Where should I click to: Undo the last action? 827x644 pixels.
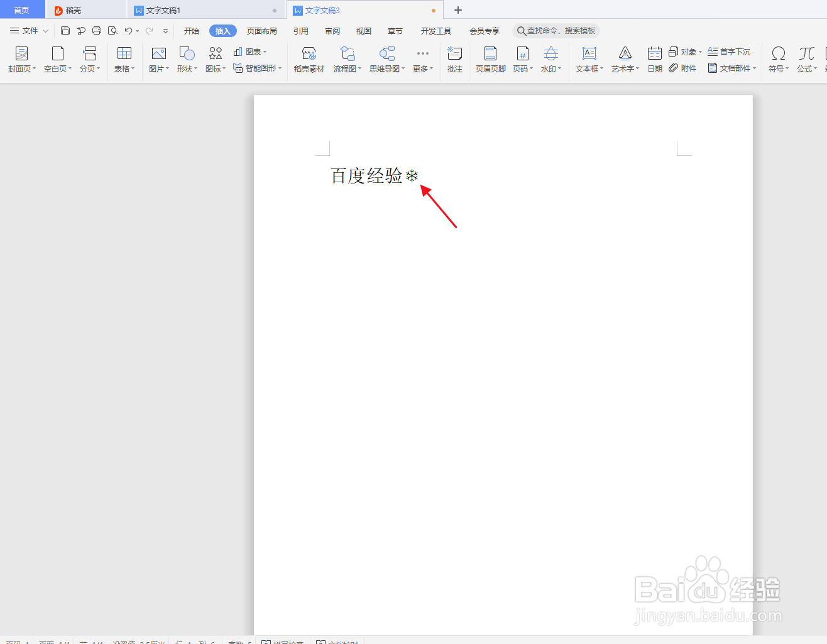point(128,31)
